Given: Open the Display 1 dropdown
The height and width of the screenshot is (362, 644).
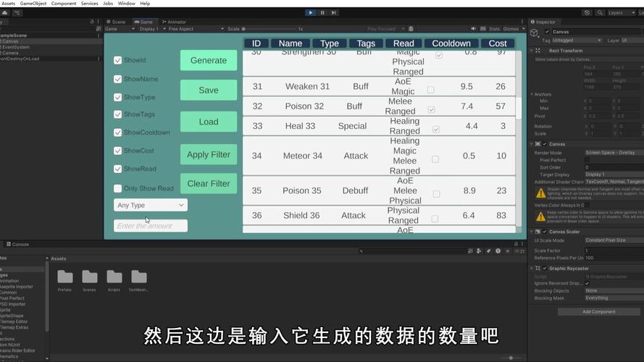Looking at the screenshot, I should [152, 29].
